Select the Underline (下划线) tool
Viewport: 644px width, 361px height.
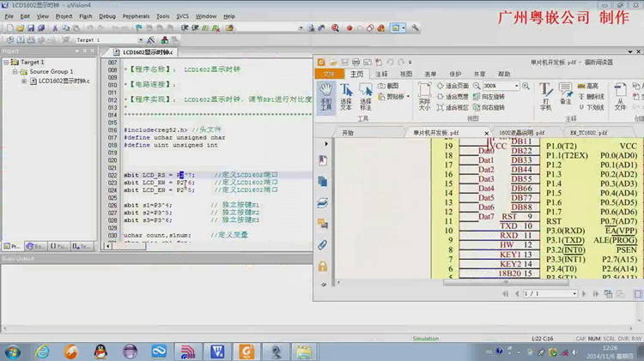coord(591,107)
